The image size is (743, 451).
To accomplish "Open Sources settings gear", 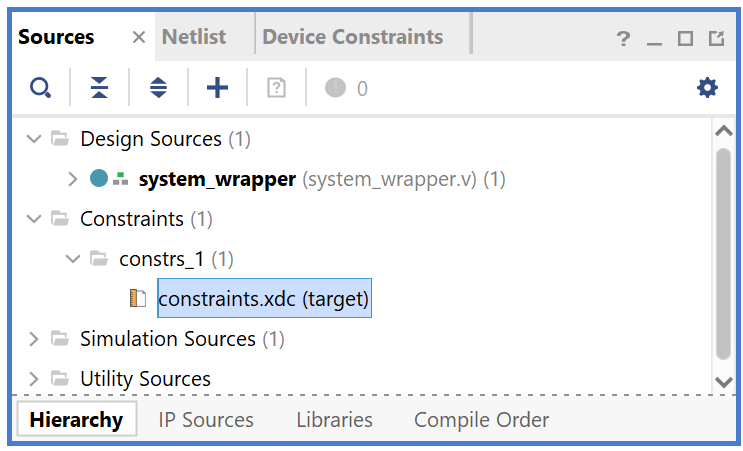I will coord(707,88).
